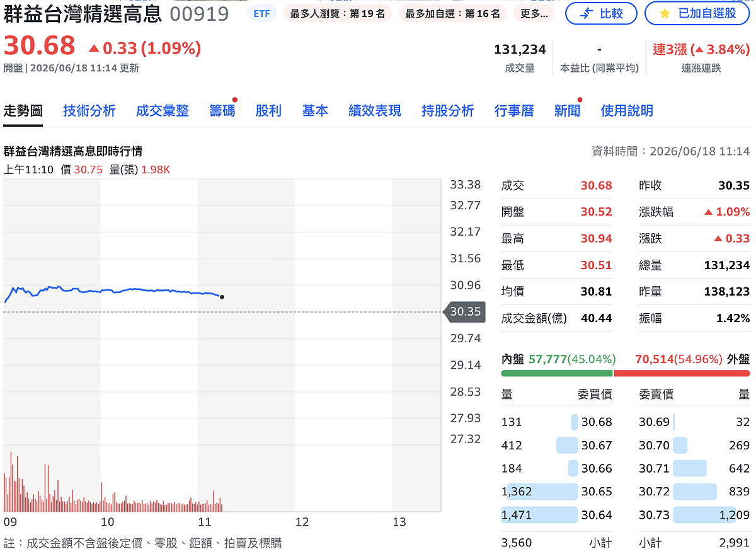Click the 最低 value 30.51
This screenshot has width=756, height=554.
click(x=597, y=265)
